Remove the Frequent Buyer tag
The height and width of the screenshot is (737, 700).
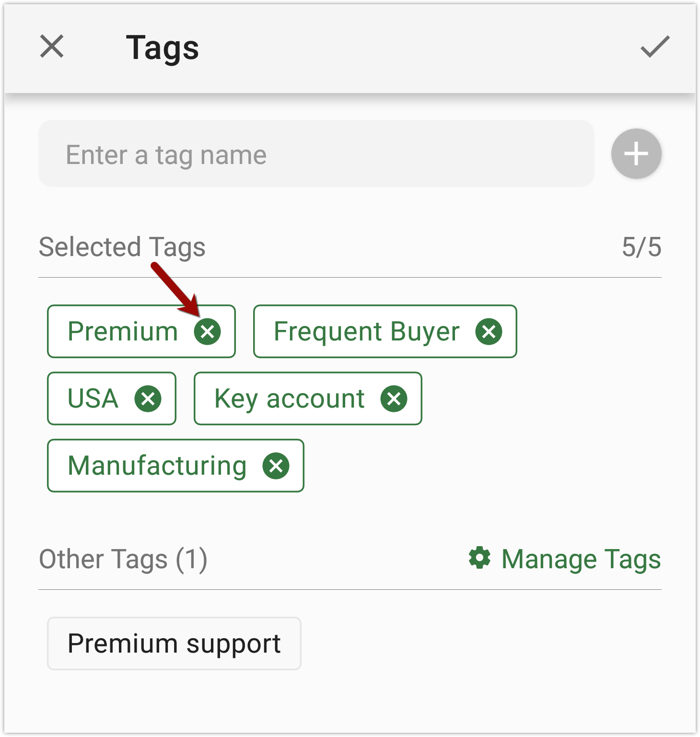pyautogui.click(x=489, y=331)
